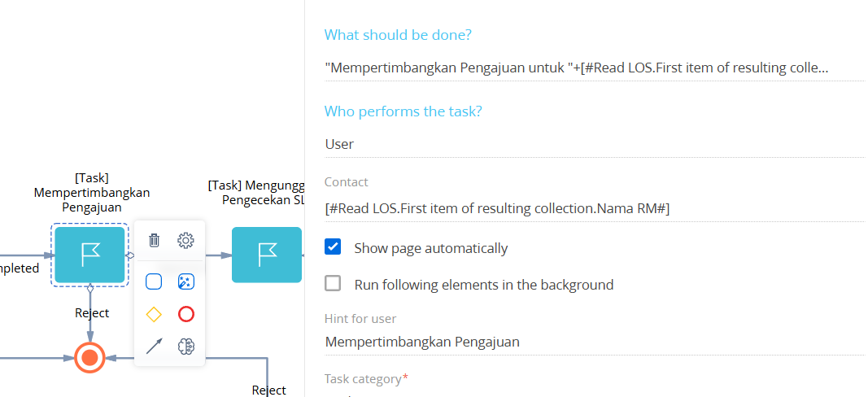This screenshot has width=868, height=397.
Task: Enable Run following elements in the background
Action: coord(333,284)
